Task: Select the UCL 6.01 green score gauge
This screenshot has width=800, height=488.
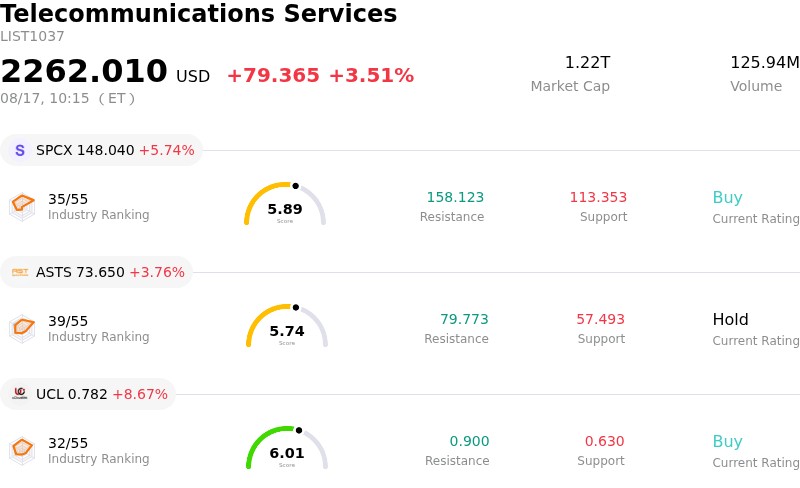Action: (x=287, y=448)
